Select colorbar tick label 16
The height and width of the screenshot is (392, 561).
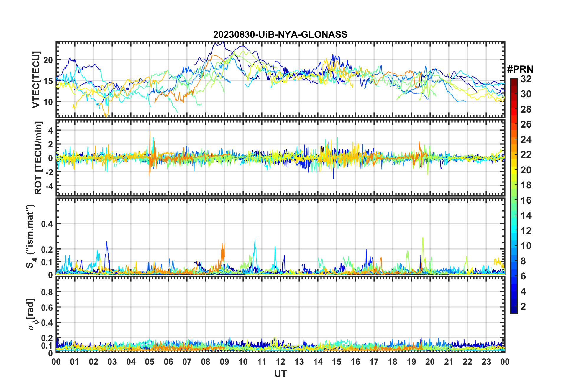pos(526,200)
